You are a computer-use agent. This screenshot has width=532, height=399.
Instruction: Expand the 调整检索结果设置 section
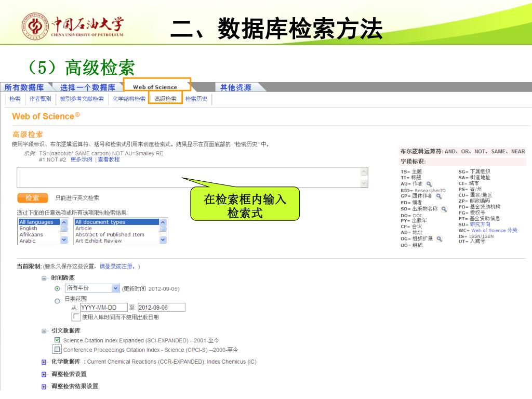pyautogui.click(x=44, y=387)
